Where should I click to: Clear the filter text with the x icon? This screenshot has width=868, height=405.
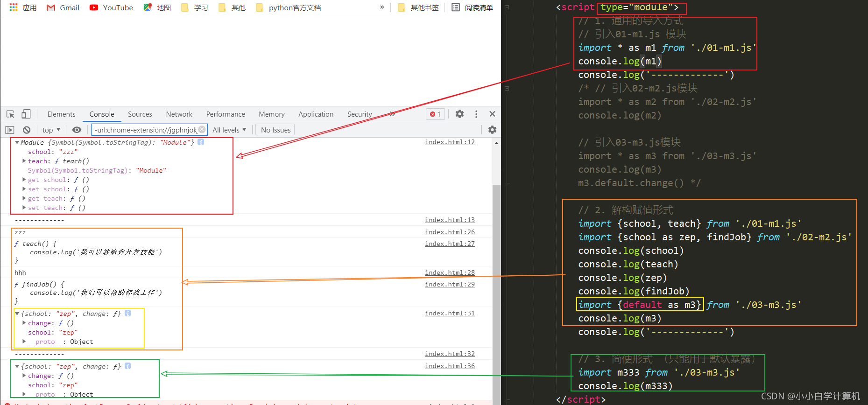point(202,129)
